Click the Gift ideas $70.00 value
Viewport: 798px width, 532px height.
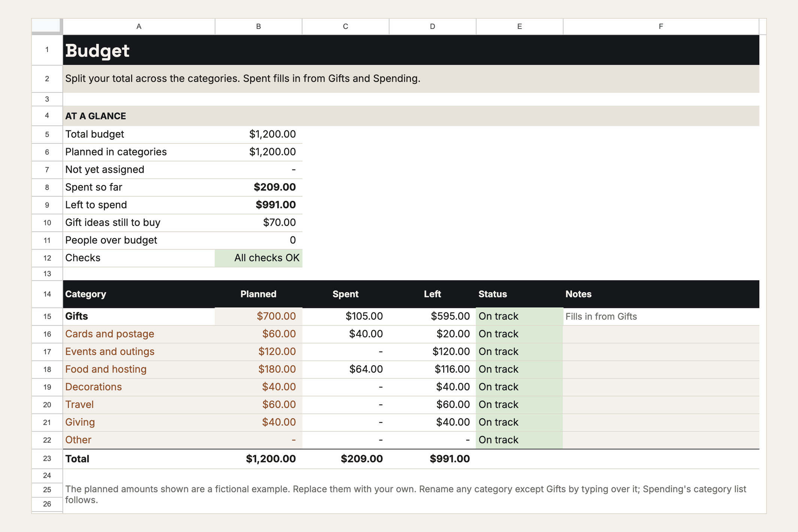point(259,222)
